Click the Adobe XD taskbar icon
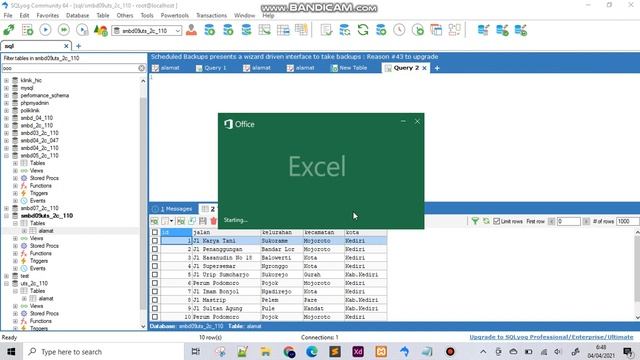This screenshot has height=360, width=640. pyautogui.click(x=358, y=351)
